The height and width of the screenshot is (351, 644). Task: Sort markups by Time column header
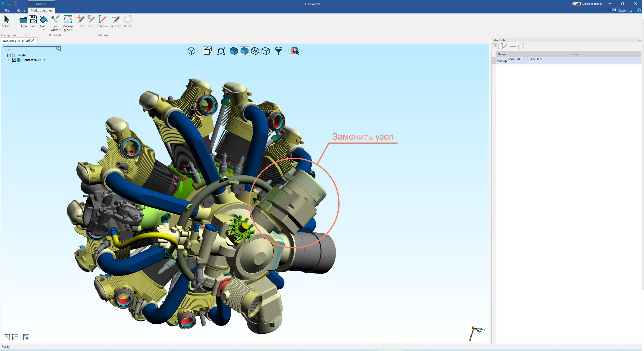tap(575, 54)
